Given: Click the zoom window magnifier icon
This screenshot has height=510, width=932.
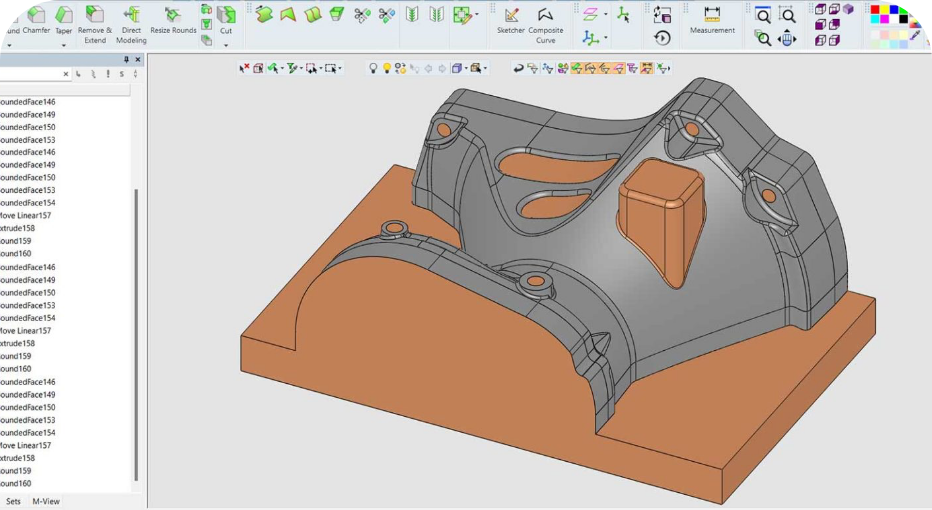Looking at the screenshot, I should coord(787,15).
